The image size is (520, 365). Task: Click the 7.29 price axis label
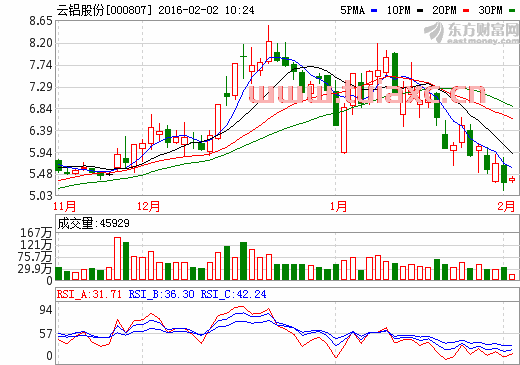[41, 87]
